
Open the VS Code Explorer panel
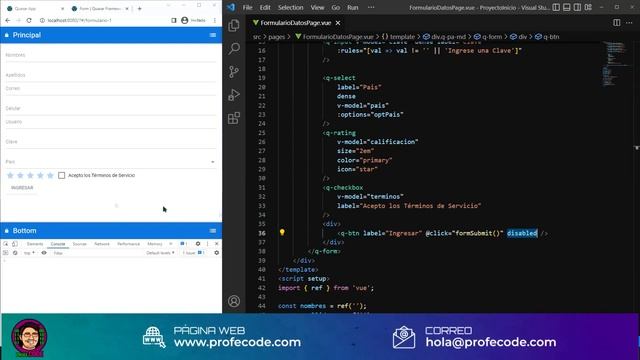click(x=234, y=25)
